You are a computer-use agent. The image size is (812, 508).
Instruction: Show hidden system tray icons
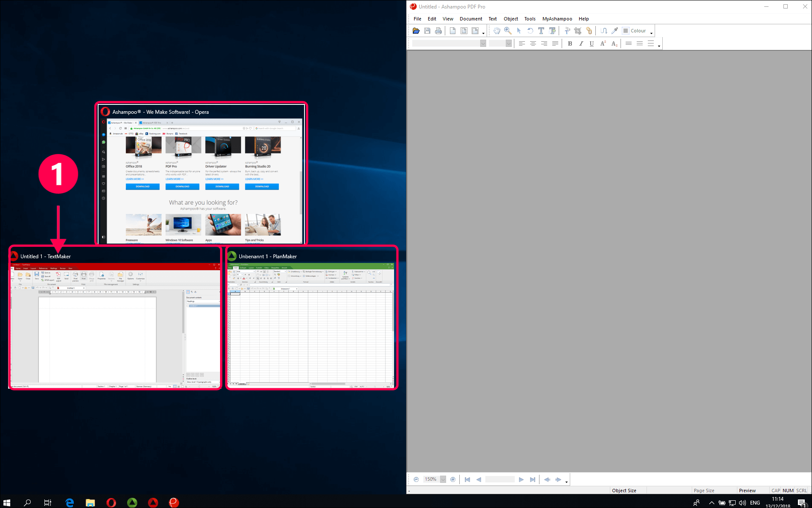point(711,503)
